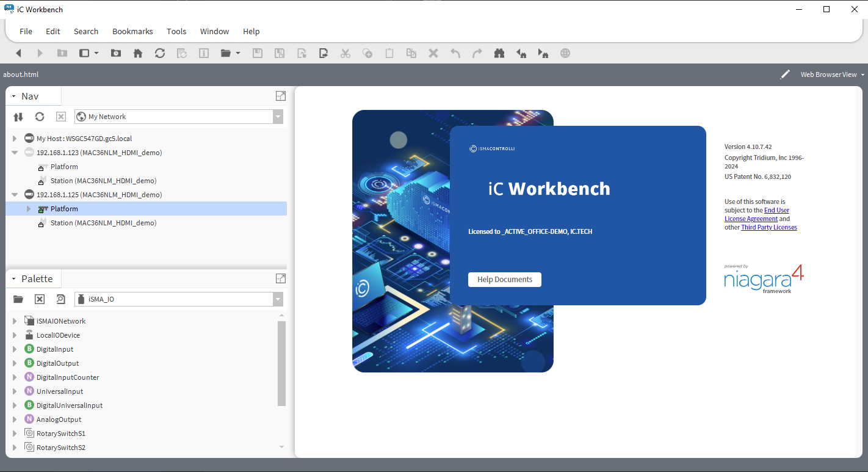The width and height of the screenshot is (868, 472).
Task: Open the Bookmarks menu
Action: pos(132,31)
